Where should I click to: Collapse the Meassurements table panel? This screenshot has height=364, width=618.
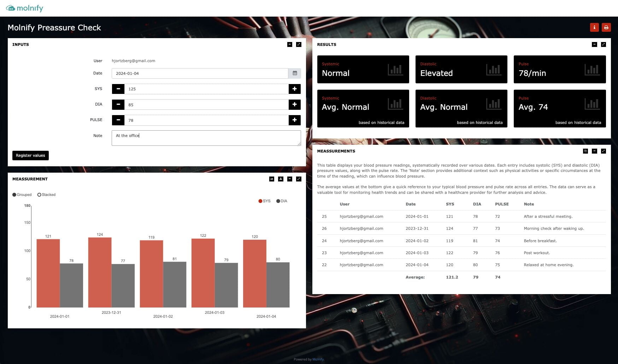[x=594, y=151]
